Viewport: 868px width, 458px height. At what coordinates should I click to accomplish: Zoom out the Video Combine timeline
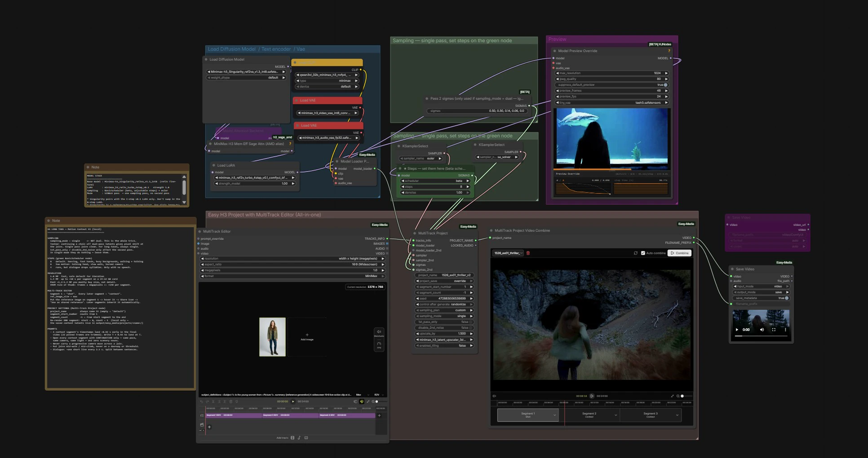678,396
